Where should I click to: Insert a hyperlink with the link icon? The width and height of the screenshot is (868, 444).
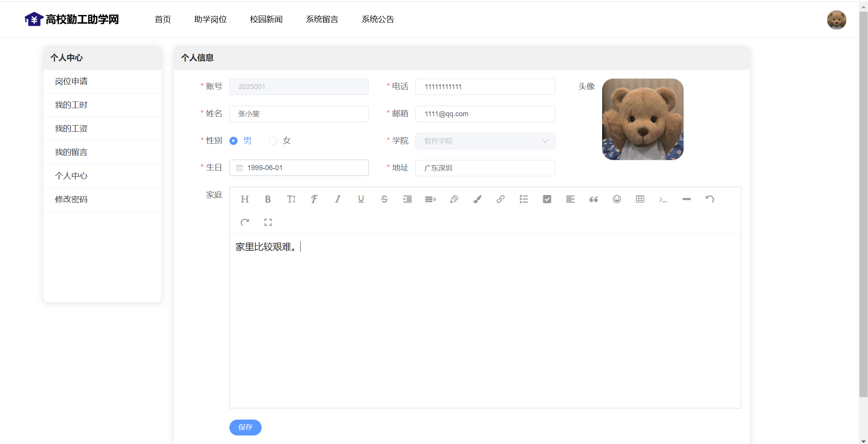500,199
